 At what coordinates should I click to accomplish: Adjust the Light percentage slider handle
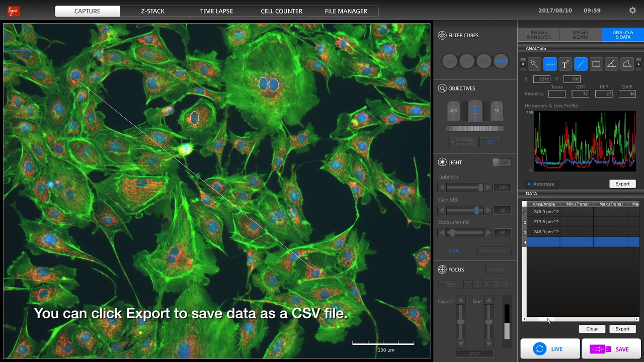coord(481,188)
